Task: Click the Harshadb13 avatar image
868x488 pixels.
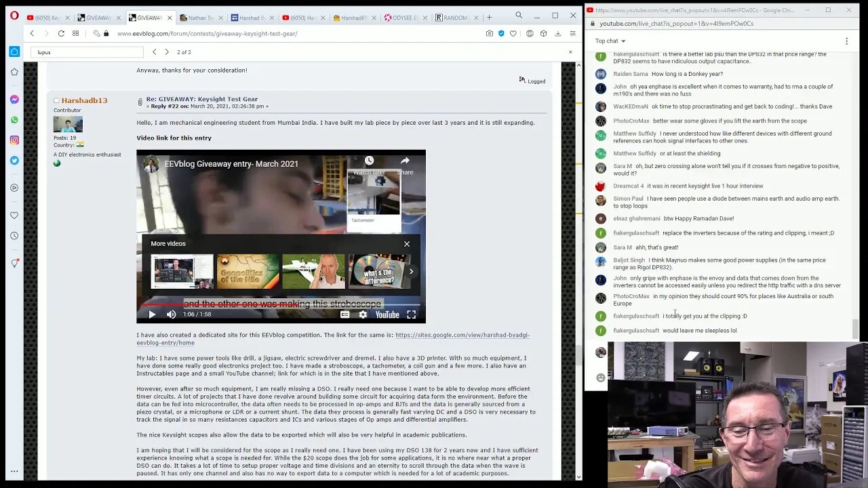Action: point(68,124)
